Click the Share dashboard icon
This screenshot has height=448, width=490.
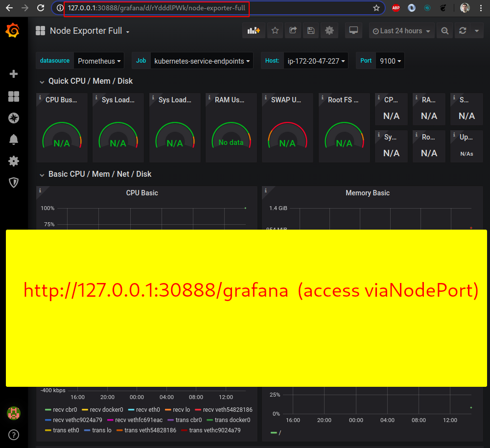(x=293, y=31)
